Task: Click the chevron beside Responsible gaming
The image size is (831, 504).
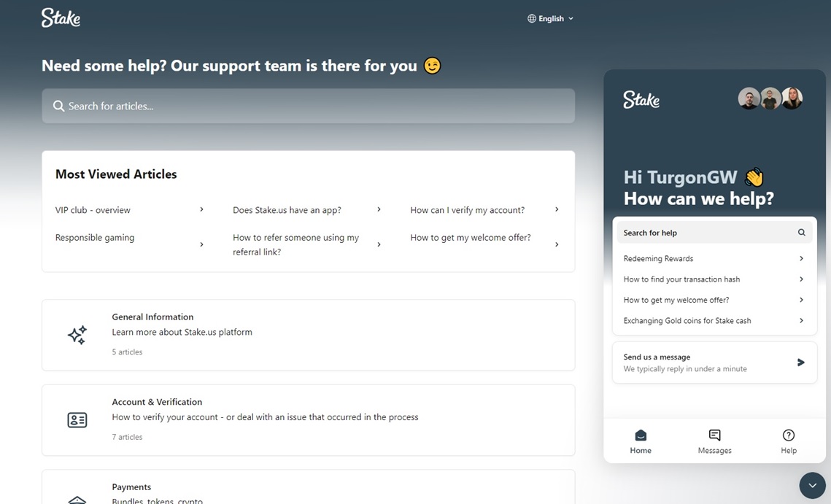Action: pos(201,244)
